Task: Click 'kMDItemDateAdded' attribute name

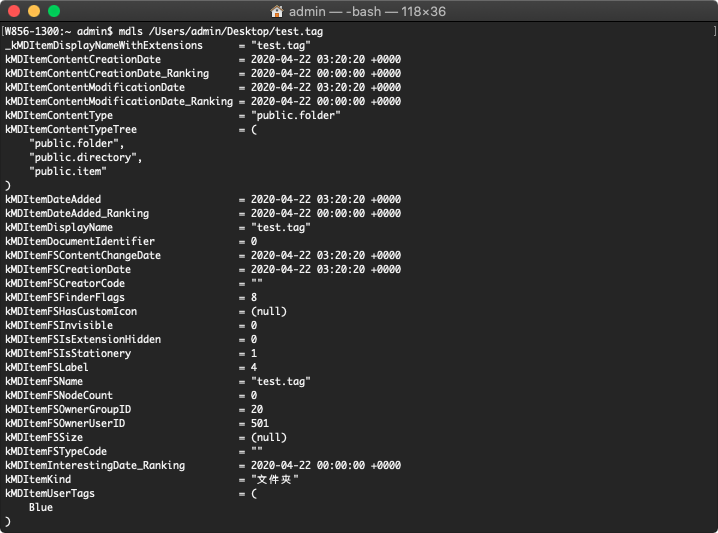Action: click(53, 199)
